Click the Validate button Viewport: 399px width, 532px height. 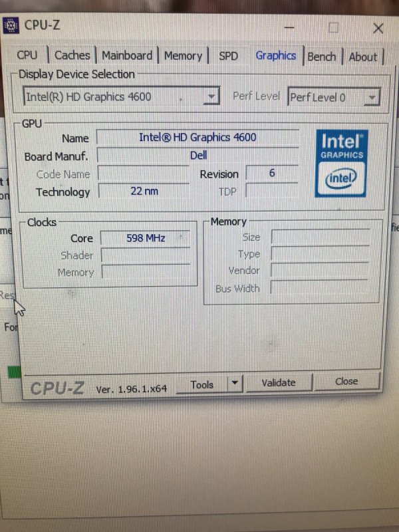coord(279,383)
